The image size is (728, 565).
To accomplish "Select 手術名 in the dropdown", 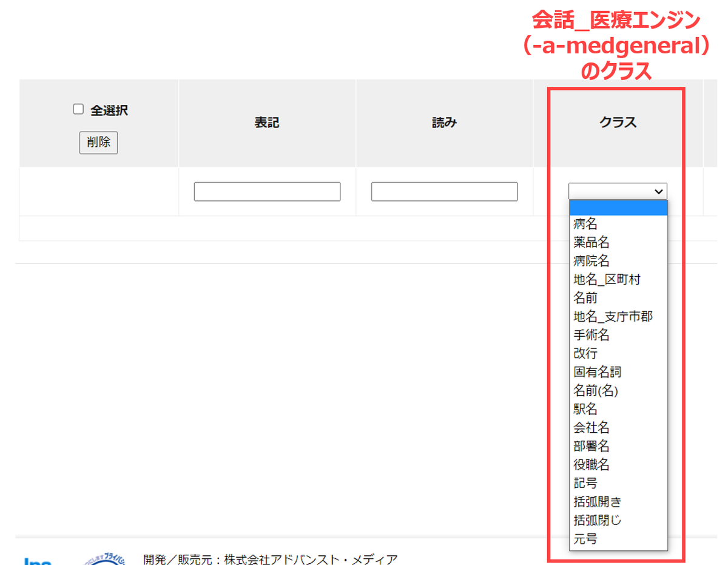I will click(x=618, y=335).
